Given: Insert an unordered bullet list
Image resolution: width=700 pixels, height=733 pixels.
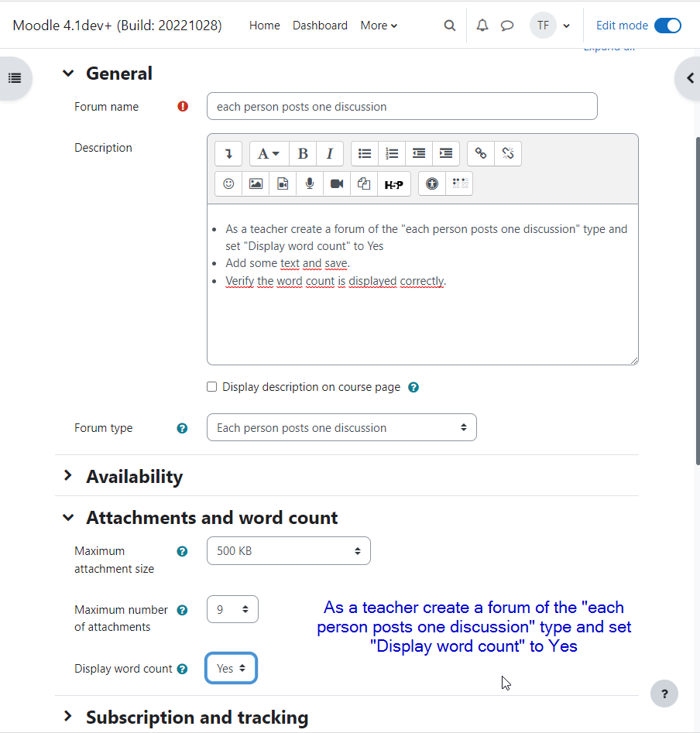Looking at the screenshot, I should click(x=364, y=153).
